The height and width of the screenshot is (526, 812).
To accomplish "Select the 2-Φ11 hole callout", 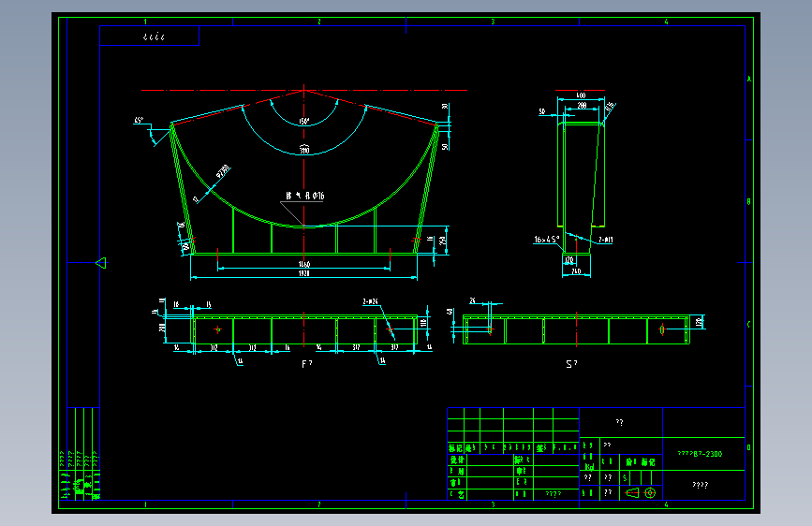I will pyautogui.click(x=605, y=240).
